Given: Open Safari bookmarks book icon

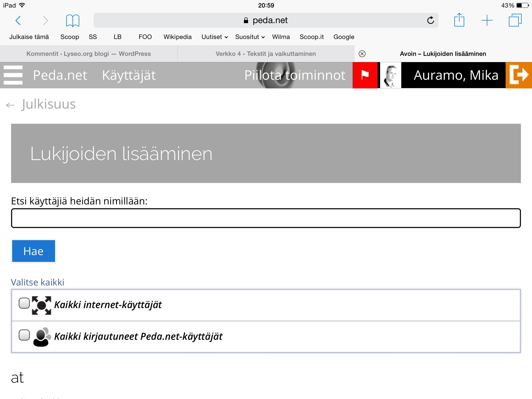Looking at the screenshot, I should tap(72, 21).
